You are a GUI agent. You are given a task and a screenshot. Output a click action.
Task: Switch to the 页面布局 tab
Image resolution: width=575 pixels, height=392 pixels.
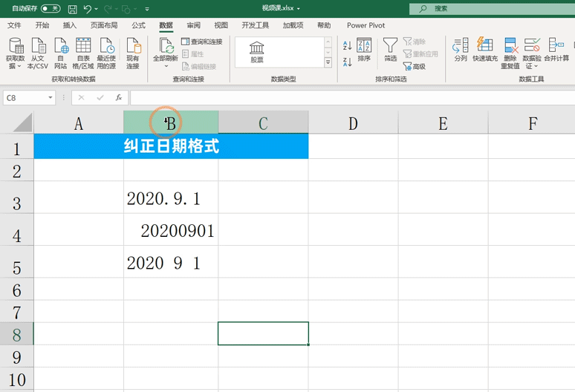pos(104,25)
